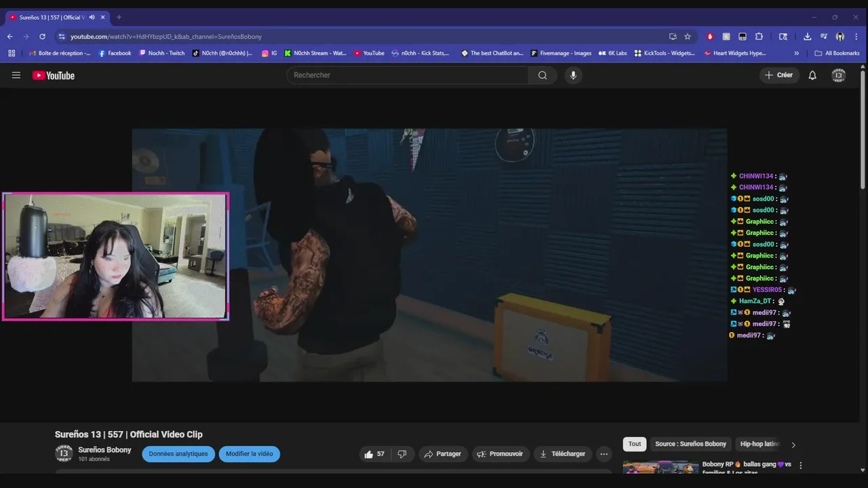
Task: Show hidden bookmarks with double chevron
Action: (796, 53)
